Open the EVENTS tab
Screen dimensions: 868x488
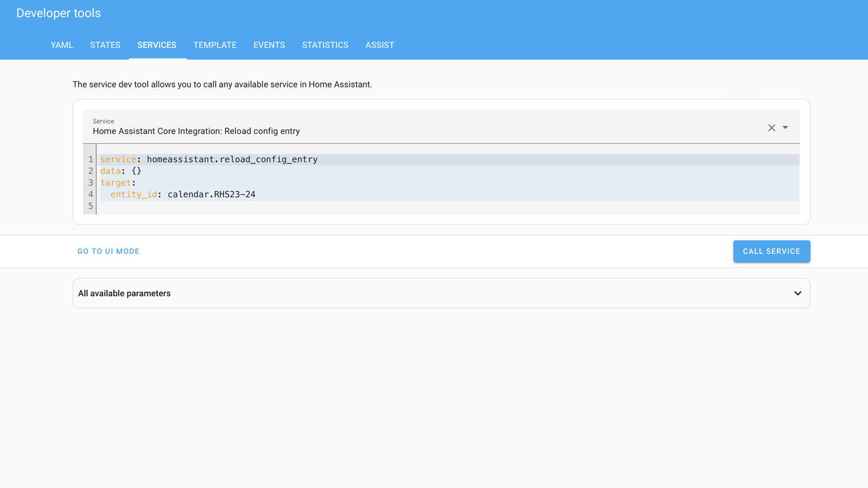(269, 45)
